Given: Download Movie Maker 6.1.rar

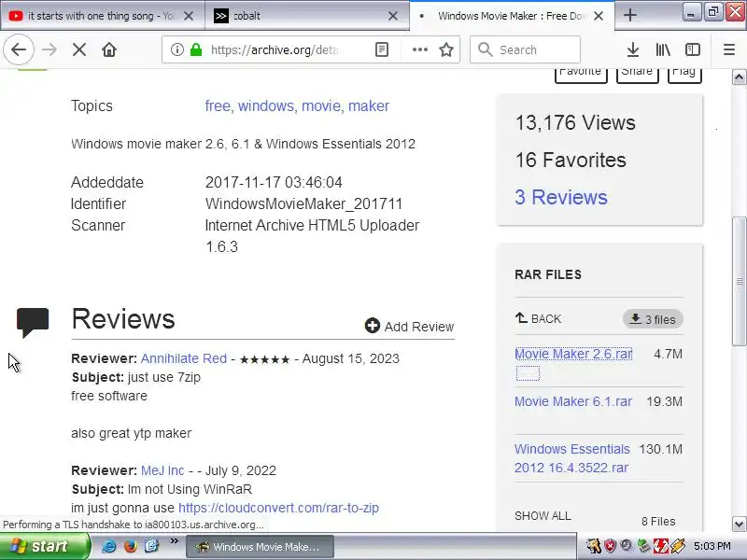Looking at the screenshot, I should [573, 401].
